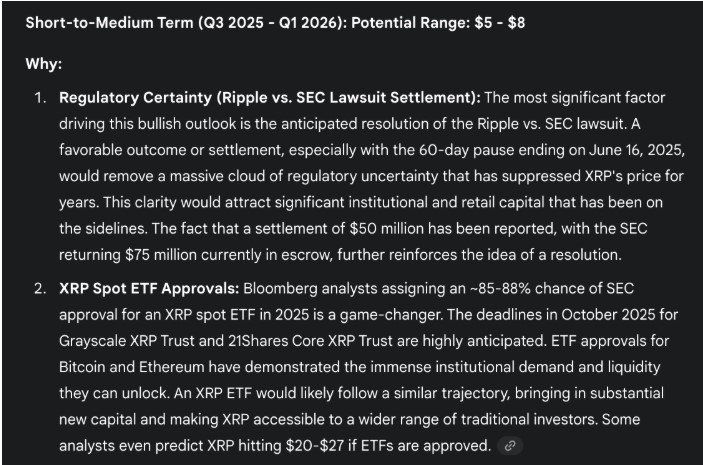Select the 'Regulatory Certainty' bold heading
The height and width of the screenshot is (465, 703).
pos(269,98)
